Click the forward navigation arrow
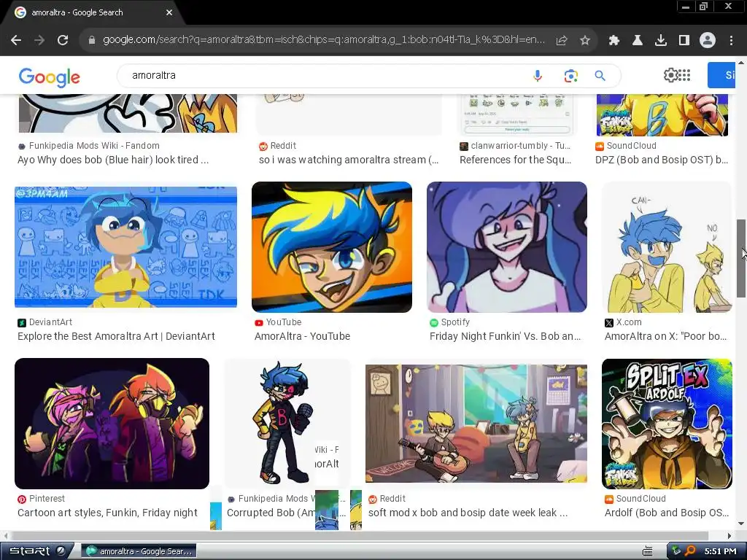747x560 pixels. tap(39, 41)
